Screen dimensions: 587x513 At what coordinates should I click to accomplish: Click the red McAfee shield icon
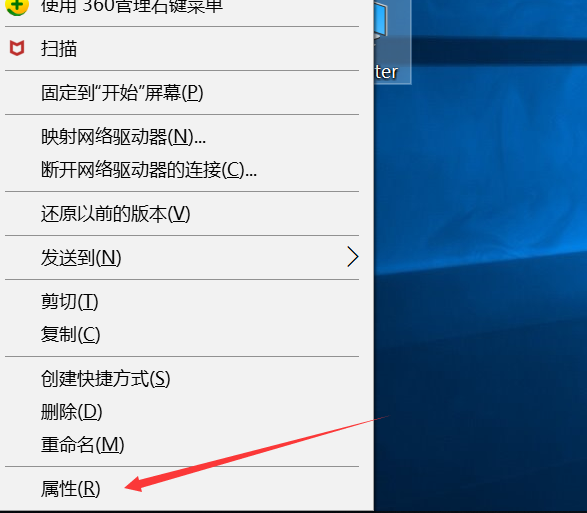click(17, 48)
